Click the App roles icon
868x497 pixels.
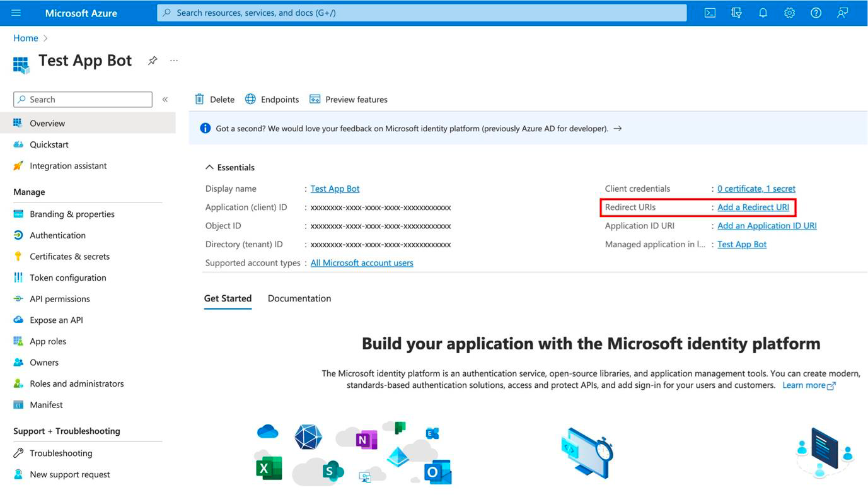[18, 341]
